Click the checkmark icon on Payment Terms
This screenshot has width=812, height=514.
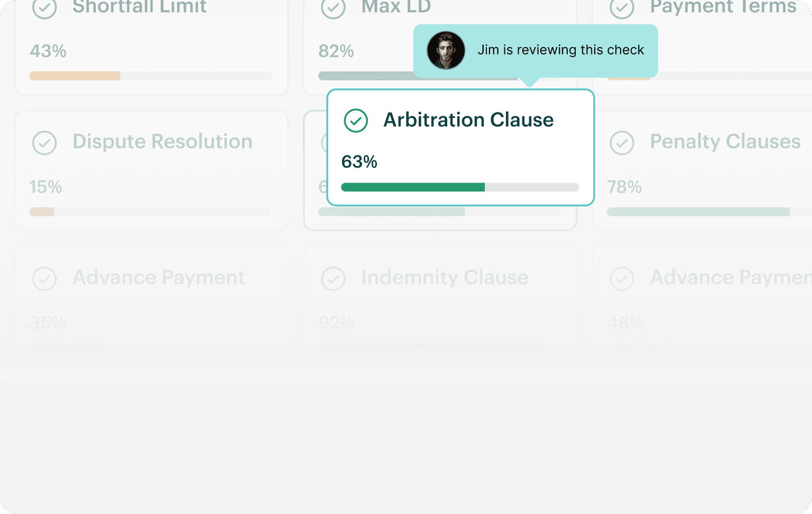click(x=622, y=8)
